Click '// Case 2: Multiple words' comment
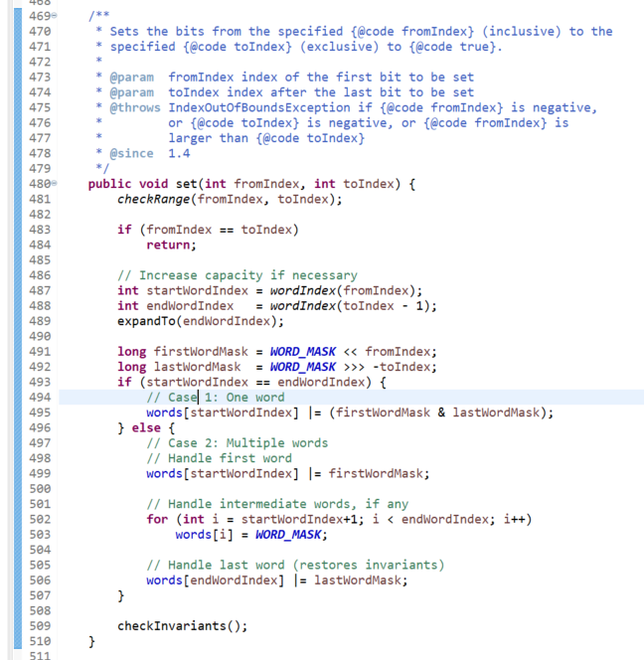 pyautogui.click(x=238, y=442)
